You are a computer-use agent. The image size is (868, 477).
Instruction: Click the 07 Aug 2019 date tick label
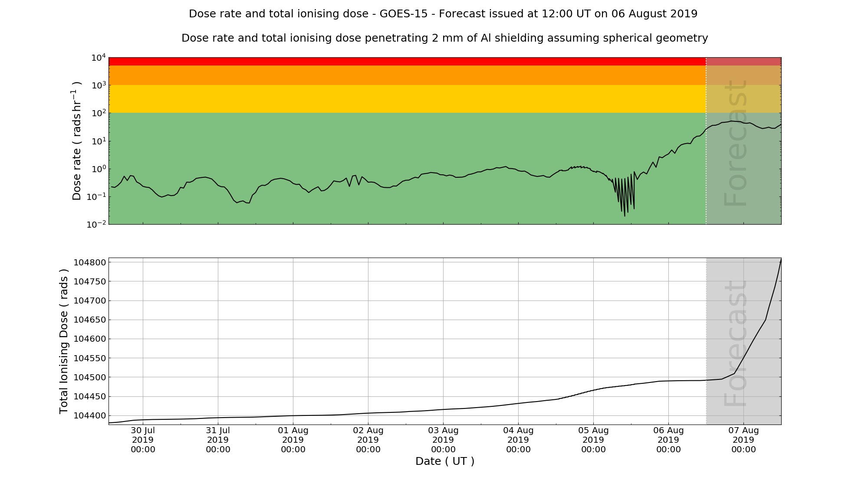tap(743, 440)
